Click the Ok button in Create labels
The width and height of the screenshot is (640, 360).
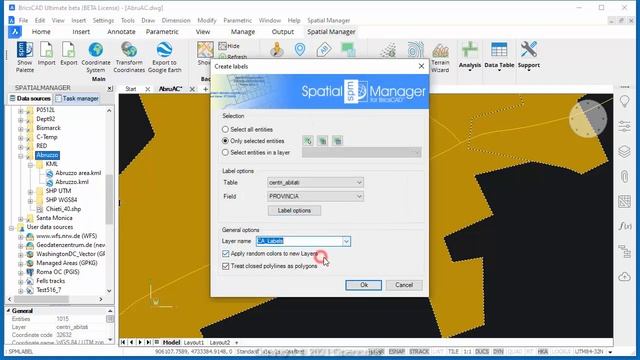(364, 285)
